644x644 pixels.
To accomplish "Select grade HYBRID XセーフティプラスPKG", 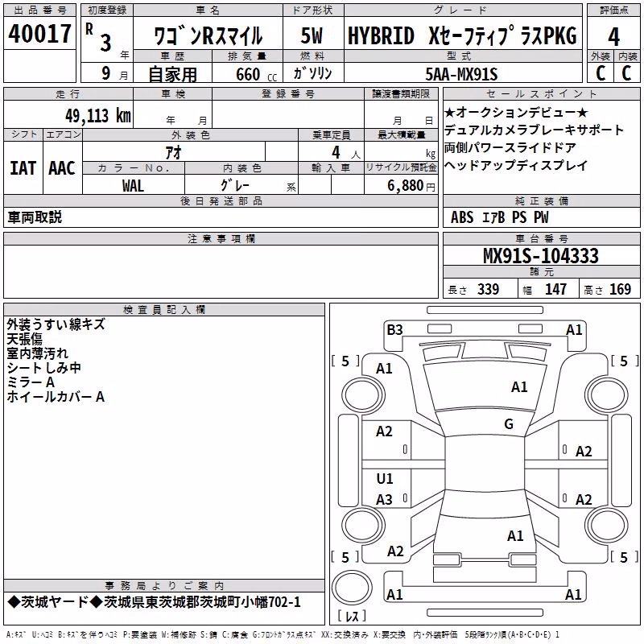I will (463, 35).
